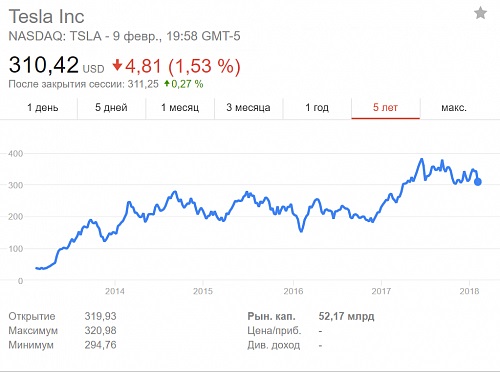The height and width of the screenshot is (372, 500).
Task: Click the Рын. кап. label
Action: [271, 316]
